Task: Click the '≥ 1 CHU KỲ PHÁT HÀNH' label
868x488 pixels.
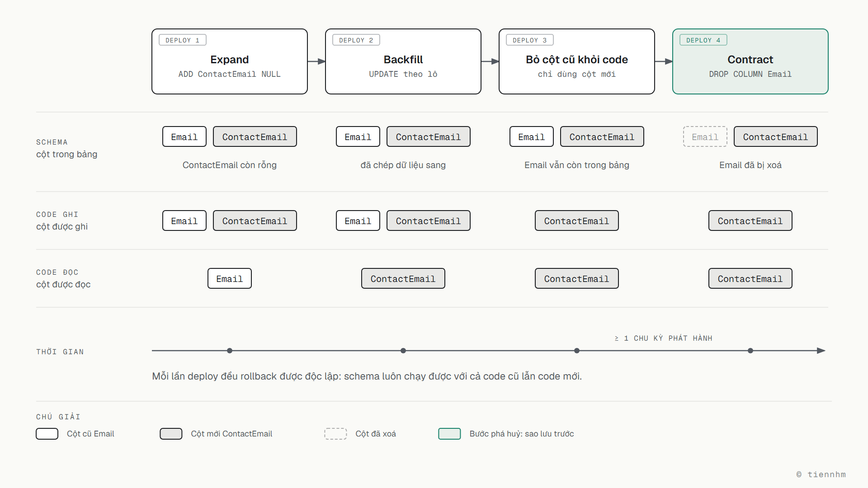Action: (664, 338)
